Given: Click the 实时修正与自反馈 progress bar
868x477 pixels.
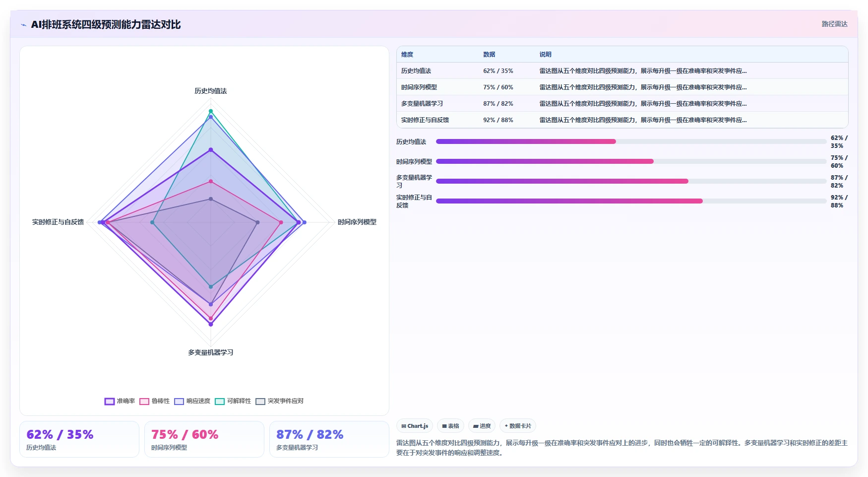Looking at the screenshot, I should tap(631, 201).
